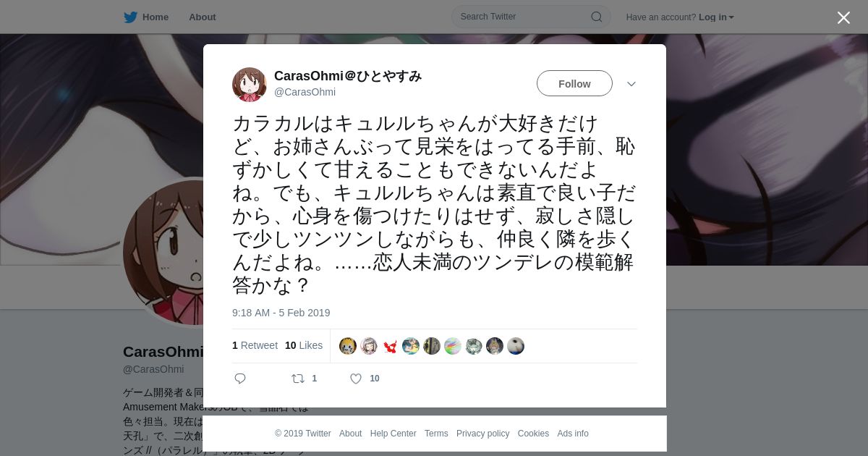This screenshot has height=456, width=868.
Task: Click the Twitter bird Home icon
Action: point(130,17)
